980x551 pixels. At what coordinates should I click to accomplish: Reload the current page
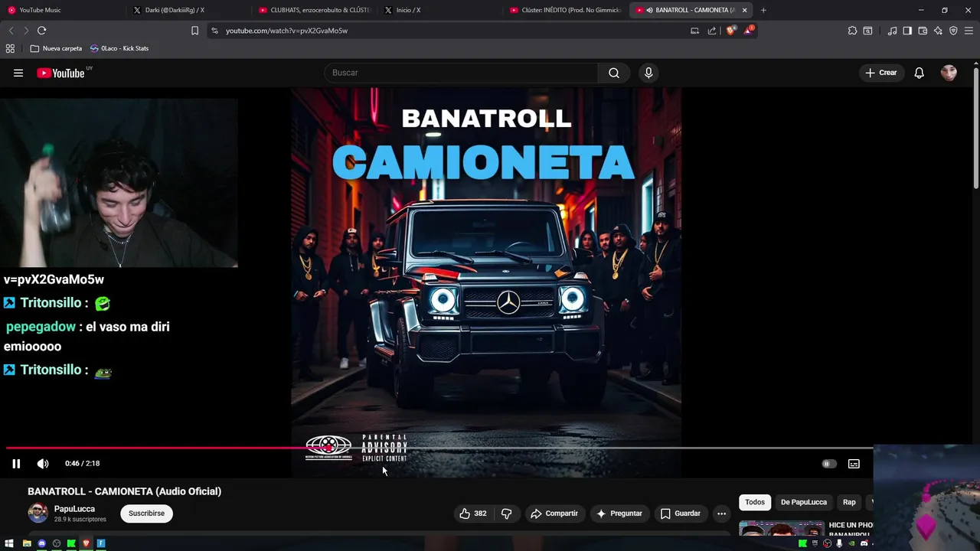coord(41,31)
